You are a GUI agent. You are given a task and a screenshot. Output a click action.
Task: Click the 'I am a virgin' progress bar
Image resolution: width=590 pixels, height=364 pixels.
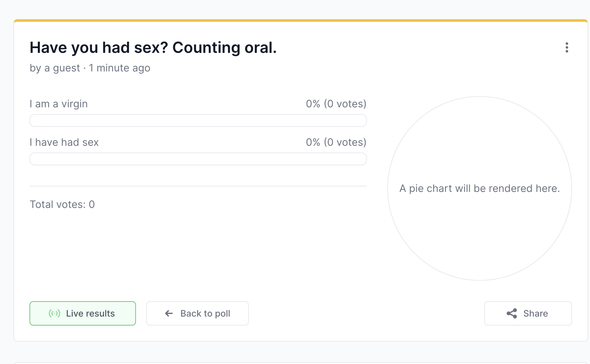pyautogui.click(x=198, y=120)
